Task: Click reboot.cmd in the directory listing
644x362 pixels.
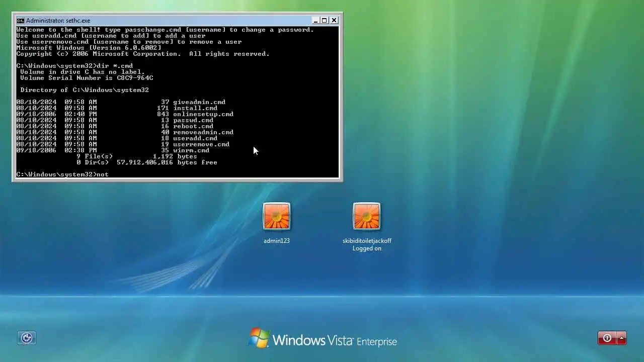Action: tap(193, 126)
